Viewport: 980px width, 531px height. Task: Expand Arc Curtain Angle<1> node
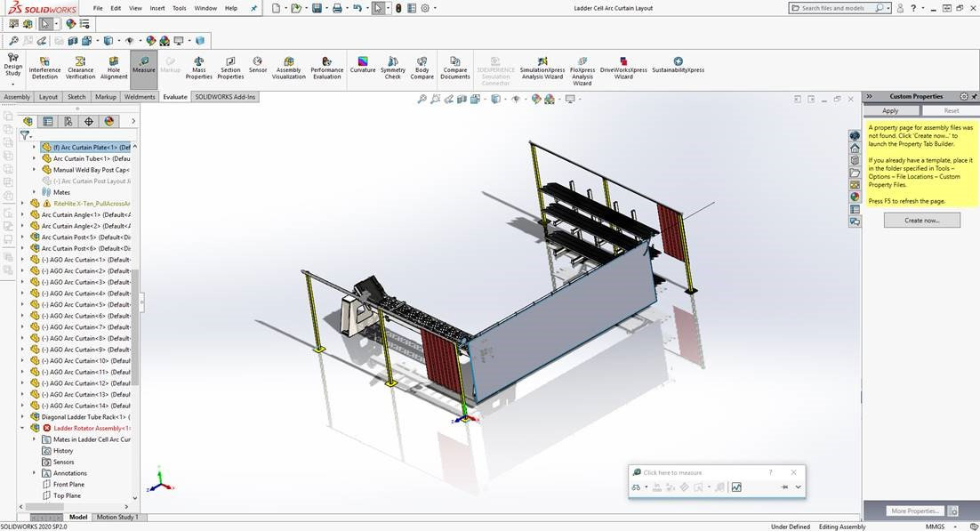pyautogui.click(x=23, y=215)
